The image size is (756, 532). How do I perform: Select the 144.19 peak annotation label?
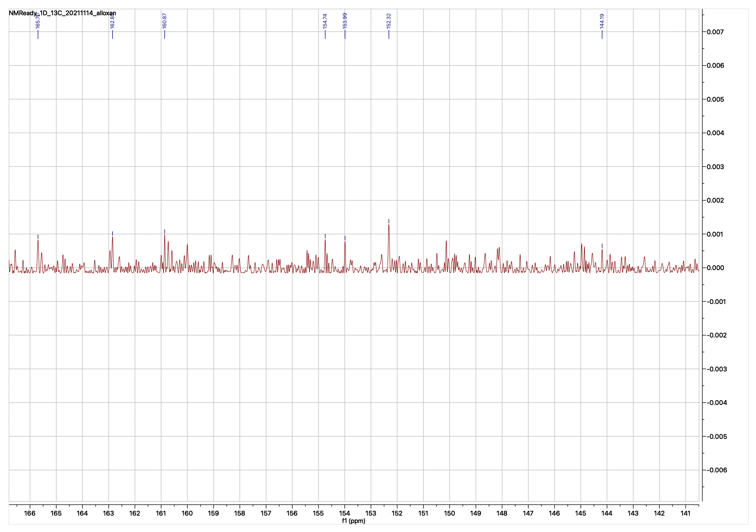602,21
